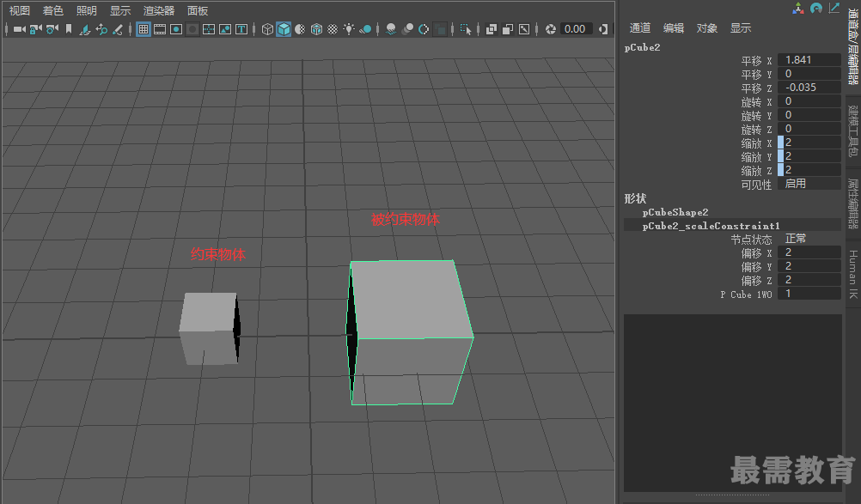This screenshot has width=861, height=504.
Task: Open the 编辑 menu in Channel Box
Action: click(673, 28)
